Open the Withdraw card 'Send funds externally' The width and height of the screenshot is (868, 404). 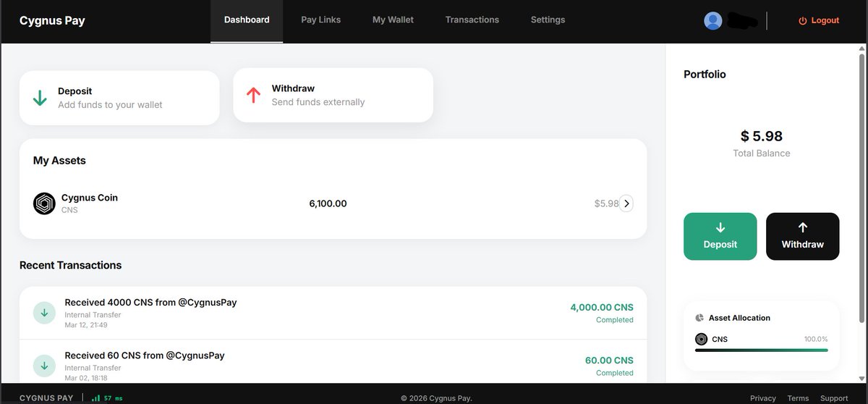point(333,95)
